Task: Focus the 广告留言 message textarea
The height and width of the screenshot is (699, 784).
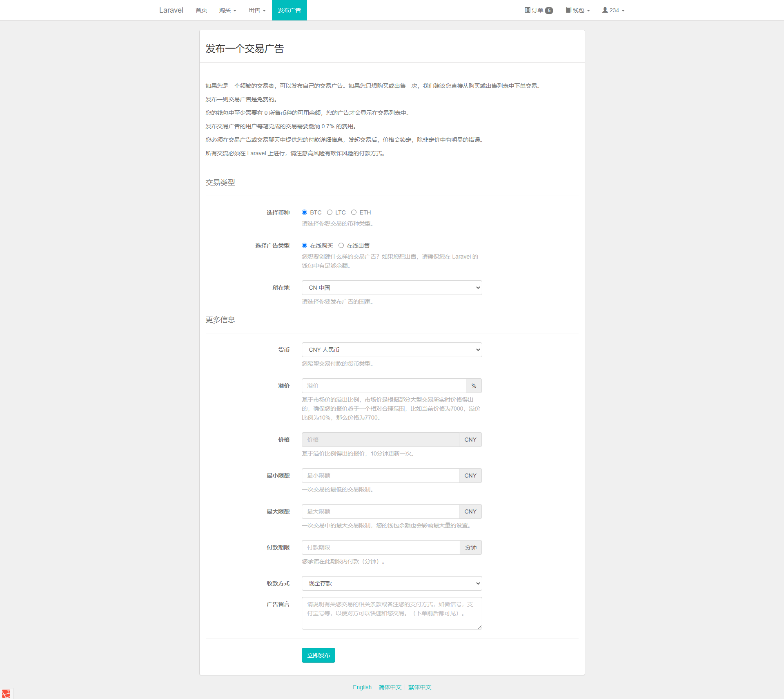Action: click(392, 613)
